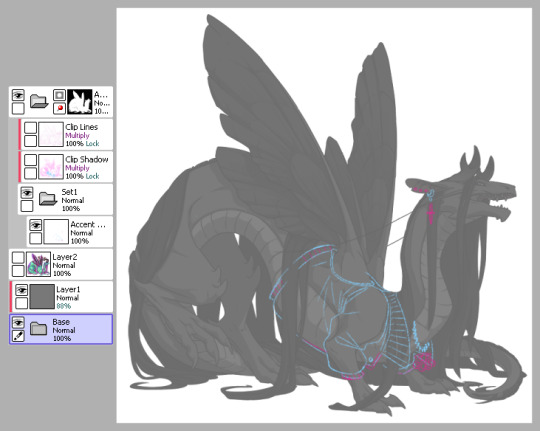Show the hidden Layer2 layer
540x431 pixels.
[x=18, y=257]
